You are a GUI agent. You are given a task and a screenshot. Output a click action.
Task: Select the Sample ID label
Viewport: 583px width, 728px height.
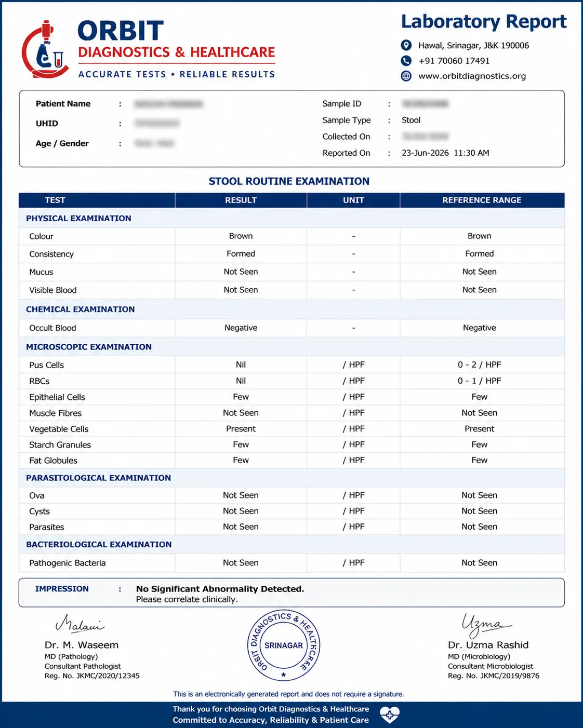point(341,104)
